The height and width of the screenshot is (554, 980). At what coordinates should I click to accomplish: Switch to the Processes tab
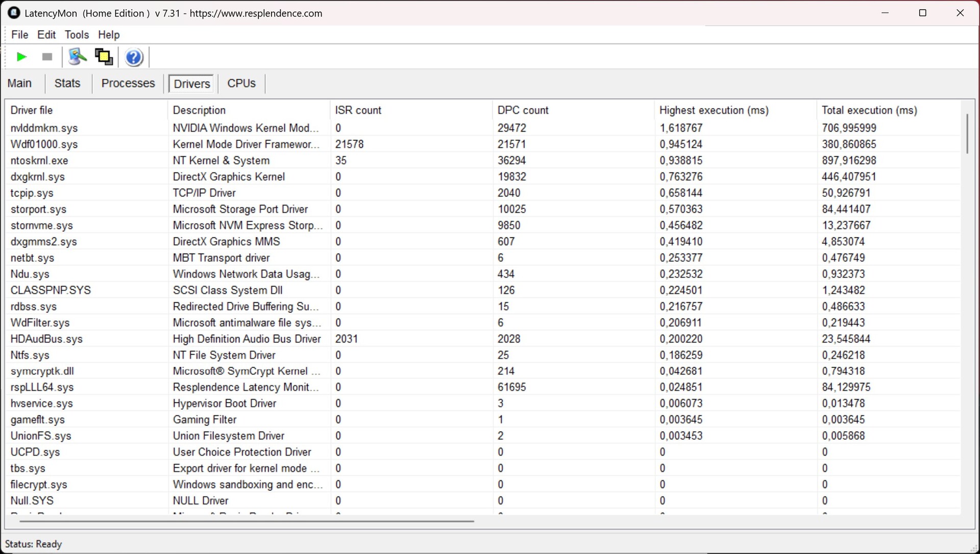click(128, 83)
